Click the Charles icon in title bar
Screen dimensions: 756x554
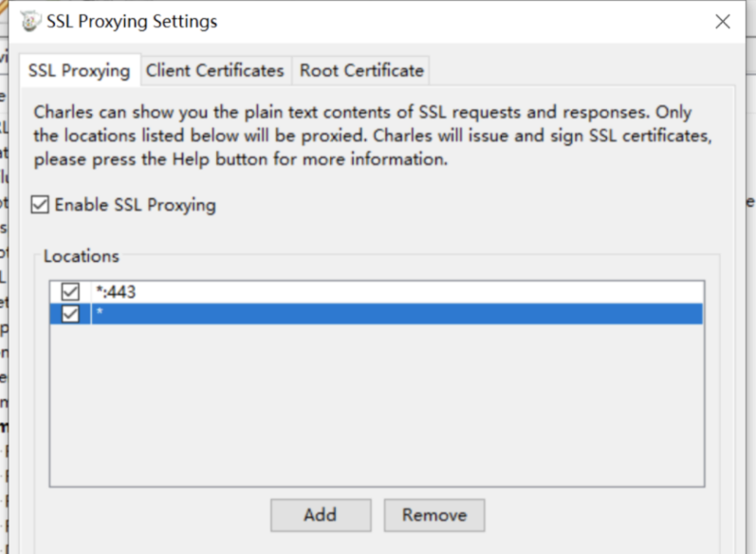point(30,22)
